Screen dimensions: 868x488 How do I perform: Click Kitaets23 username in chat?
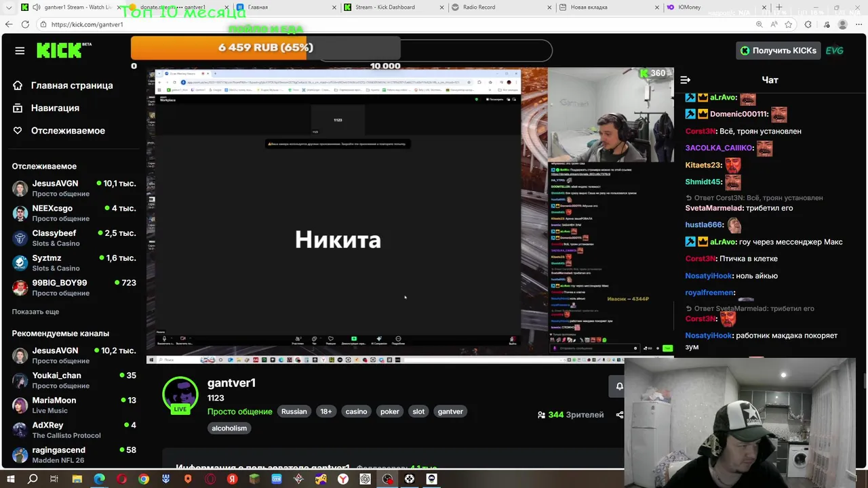click(x=703, y=165)
